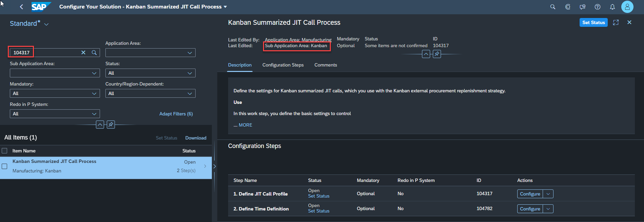Open the Configure arrow for Define JIT Call Profile

coord(548,194)
